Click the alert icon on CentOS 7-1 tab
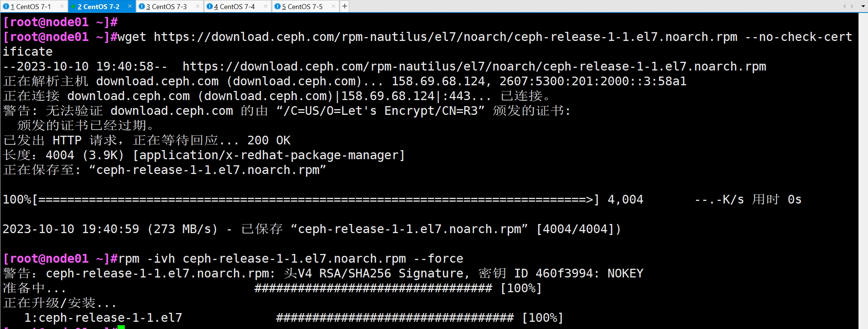 6,6
